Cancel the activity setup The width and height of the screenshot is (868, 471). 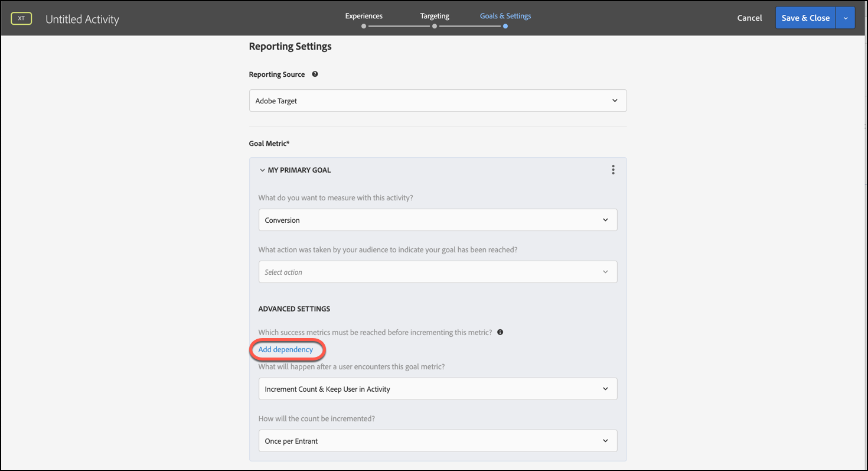pyautogui.click(x=749, y=18)
